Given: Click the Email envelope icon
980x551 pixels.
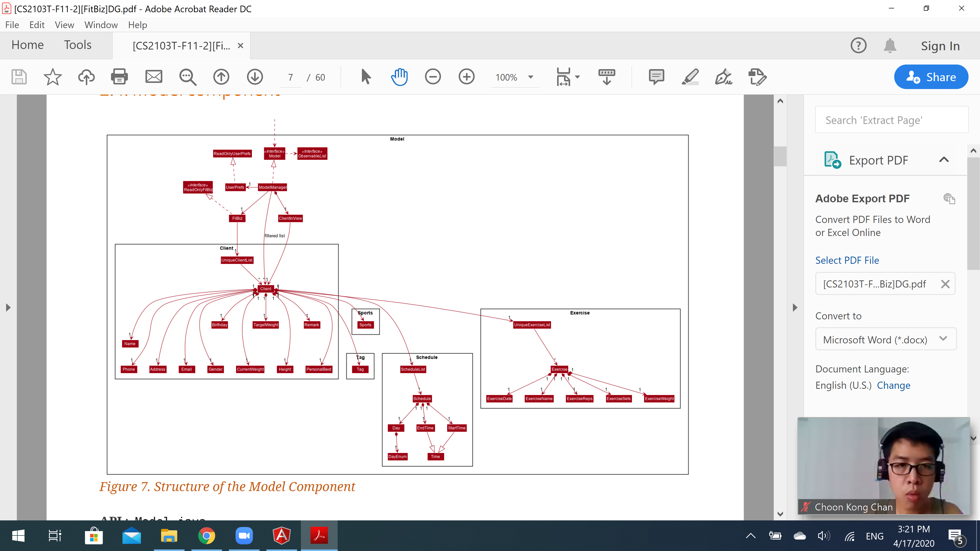Looking at the screenshot, I should pos(154,77).
